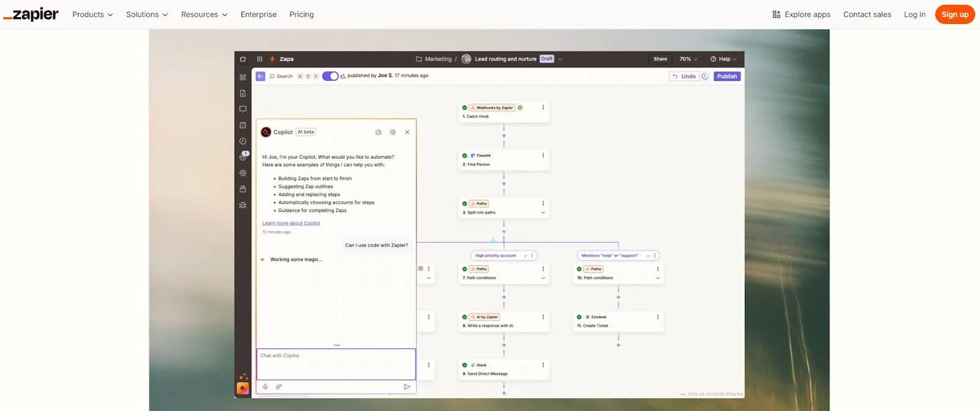Open sidebar debug bug icon
Image resolution: width=980 pixels, height=411 pixels.
pos(243,205)
